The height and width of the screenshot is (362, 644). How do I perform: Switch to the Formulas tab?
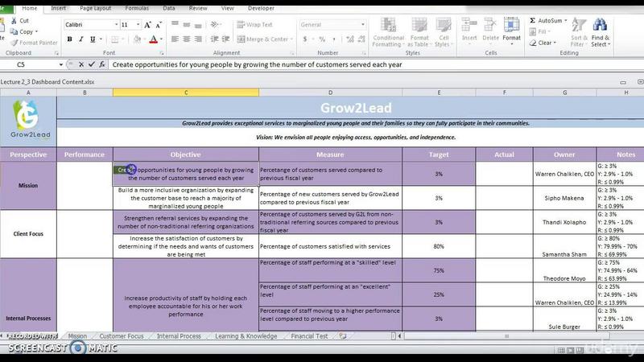tap(137, 8)
